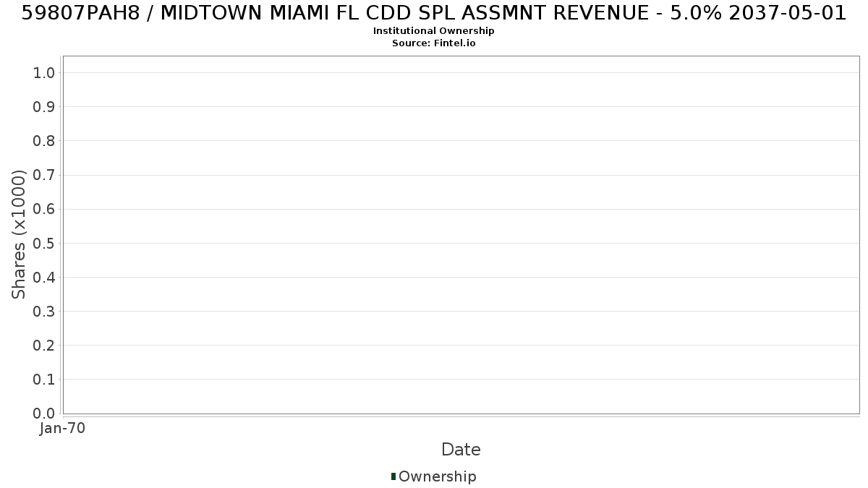This screenshot has width=868, height=488.
Task: Click the Source: Fintel.io text
Action: pyautogui.click(x=434, y=43)
